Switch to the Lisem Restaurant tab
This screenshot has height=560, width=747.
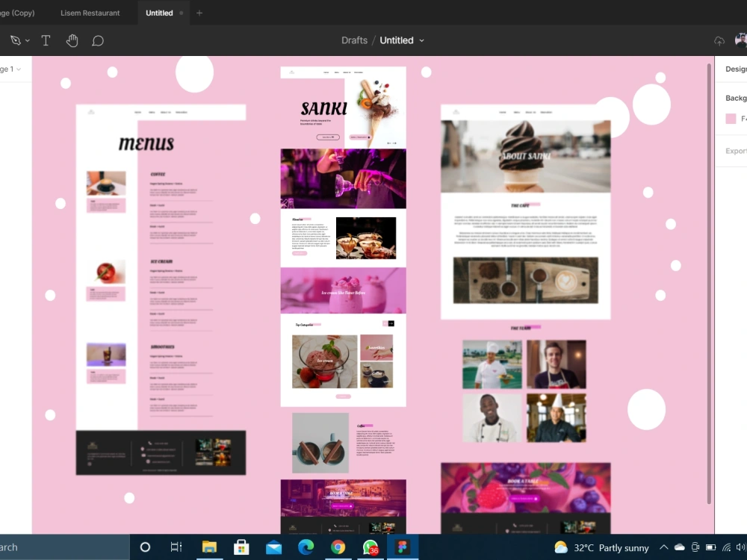[90, 13]
